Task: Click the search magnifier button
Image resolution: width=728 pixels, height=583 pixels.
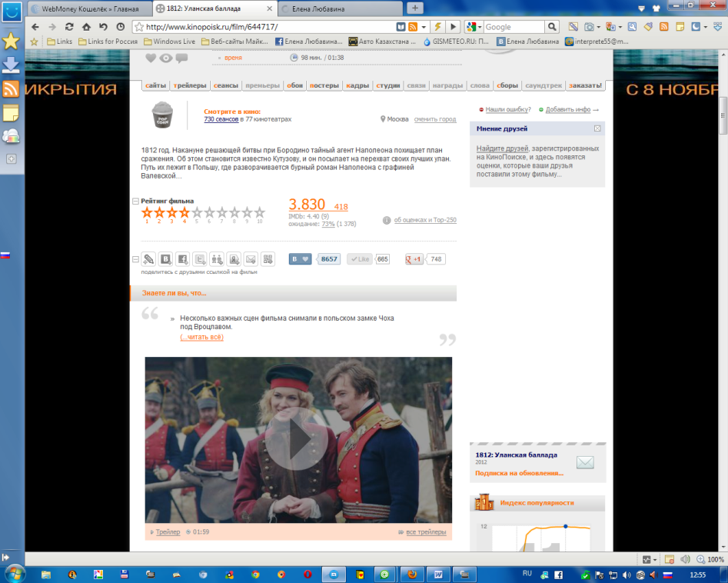Action: 551,26
